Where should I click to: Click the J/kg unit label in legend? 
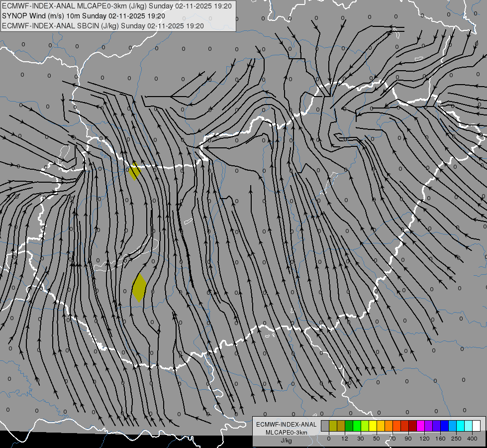point(287,441)
